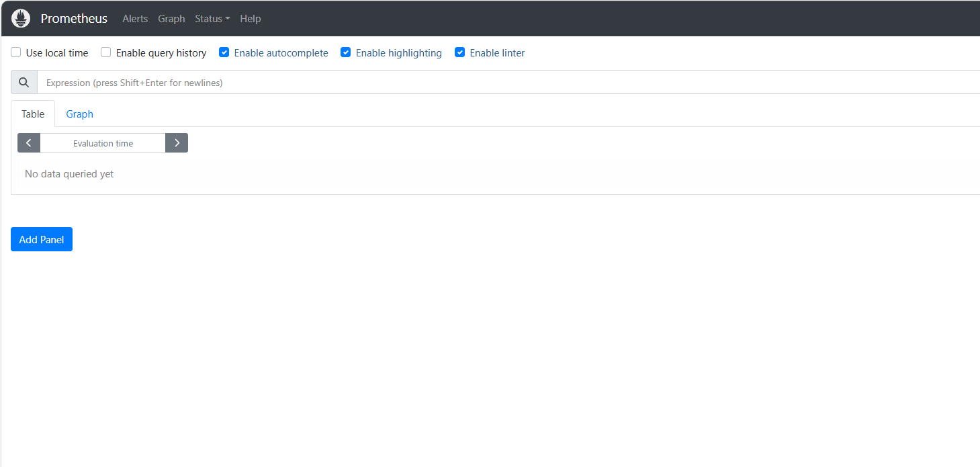Expand the Status dropdown menu
The width and height of the screenshot is (980, 467).
(x=212, y=19)
